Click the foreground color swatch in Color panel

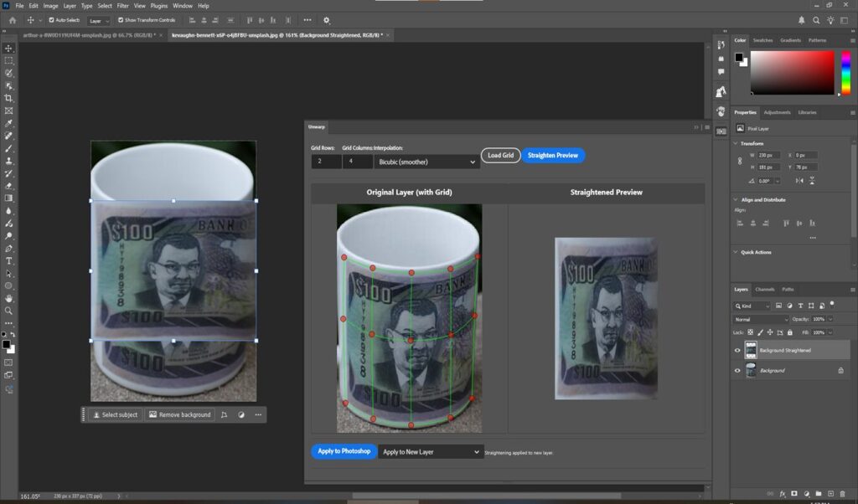tap(739, 57)
